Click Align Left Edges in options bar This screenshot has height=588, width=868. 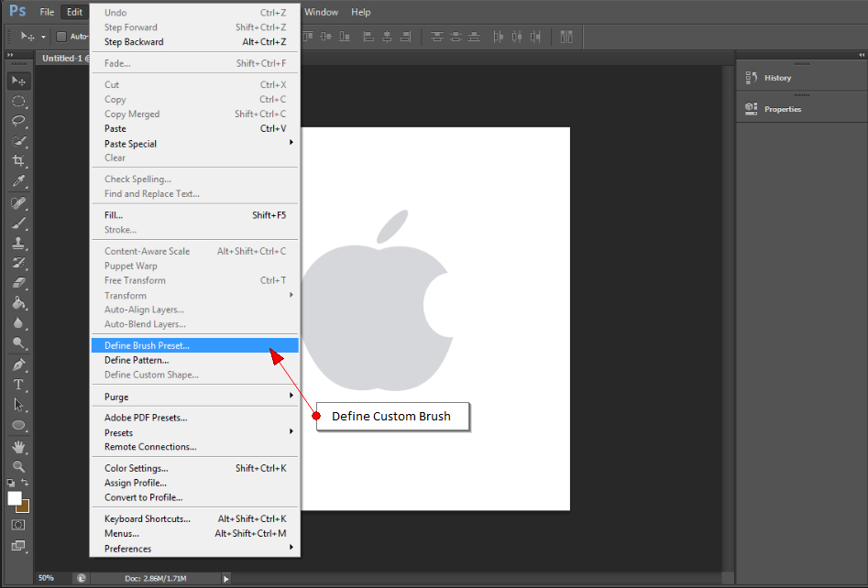(368, 37)
